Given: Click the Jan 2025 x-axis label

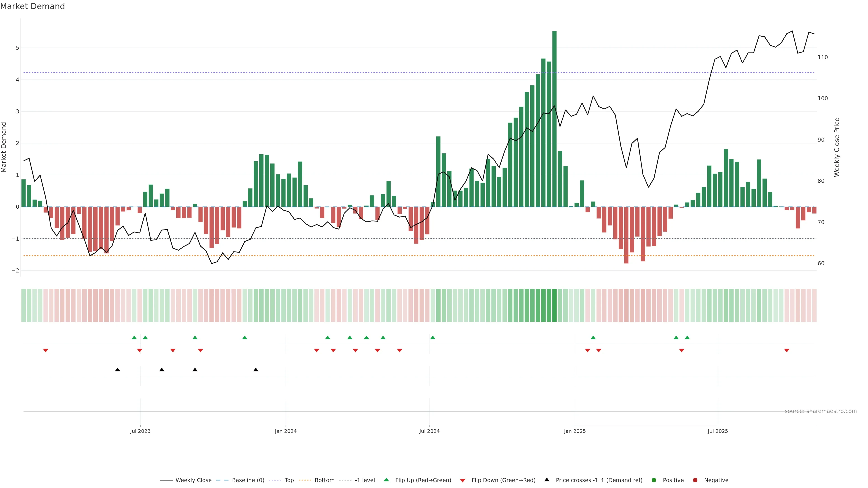Looking at the screenshot, I should 575,431.
